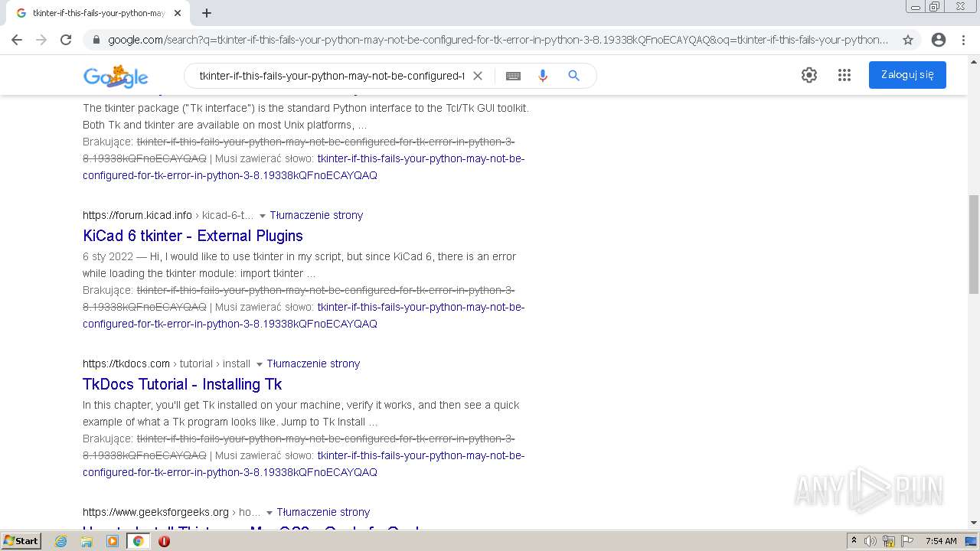
Task: Click the 7:54 AM system clock
Action: 941,541
